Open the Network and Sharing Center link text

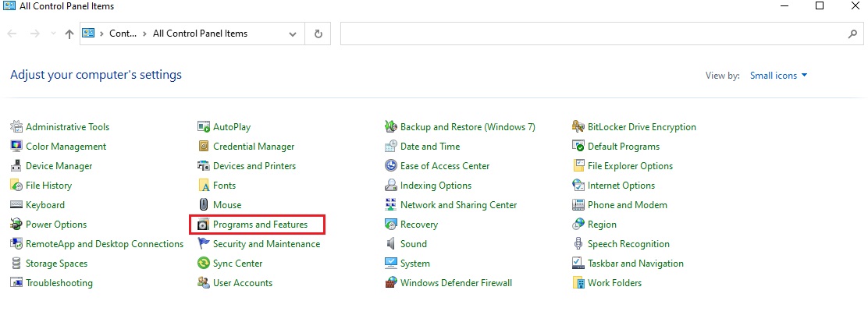pyautogui.click(x=458, y=205)
